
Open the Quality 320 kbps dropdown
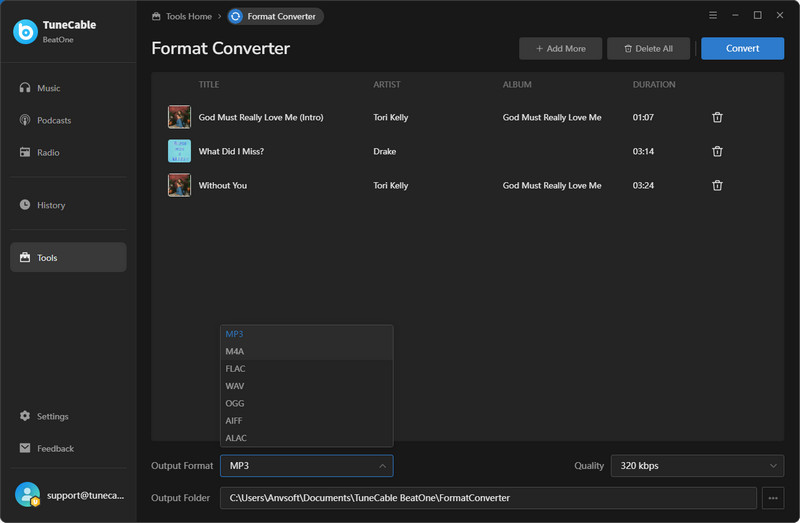697,466
